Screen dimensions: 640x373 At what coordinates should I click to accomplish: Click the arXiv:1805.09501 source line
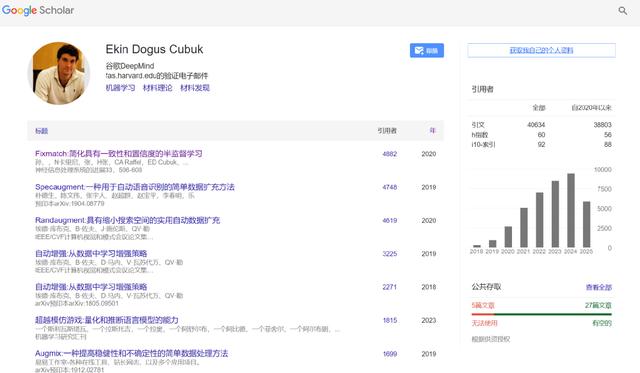(x=77, y=303)
